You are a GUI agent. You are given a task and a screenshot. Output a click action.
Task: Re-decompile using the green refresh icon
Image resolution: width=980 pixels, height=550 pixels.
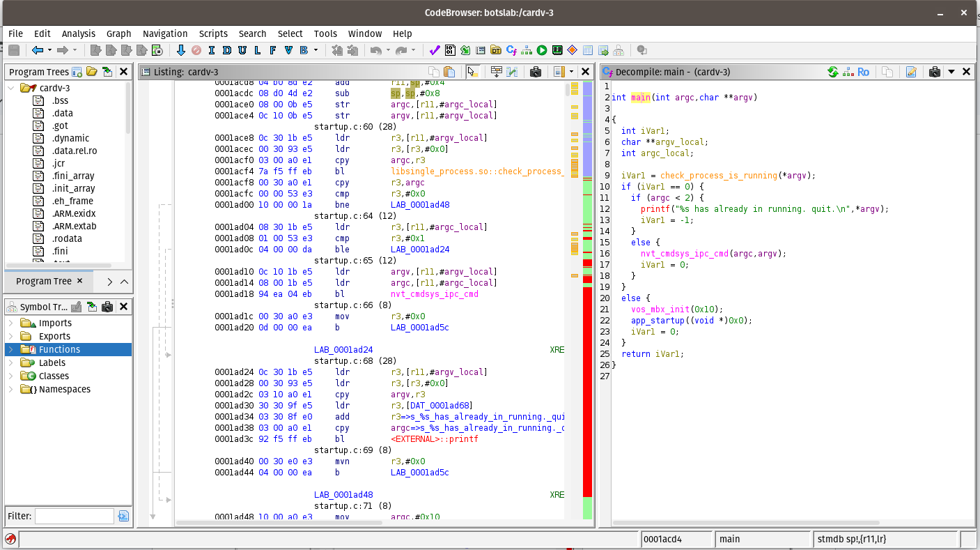click(832, 72)
